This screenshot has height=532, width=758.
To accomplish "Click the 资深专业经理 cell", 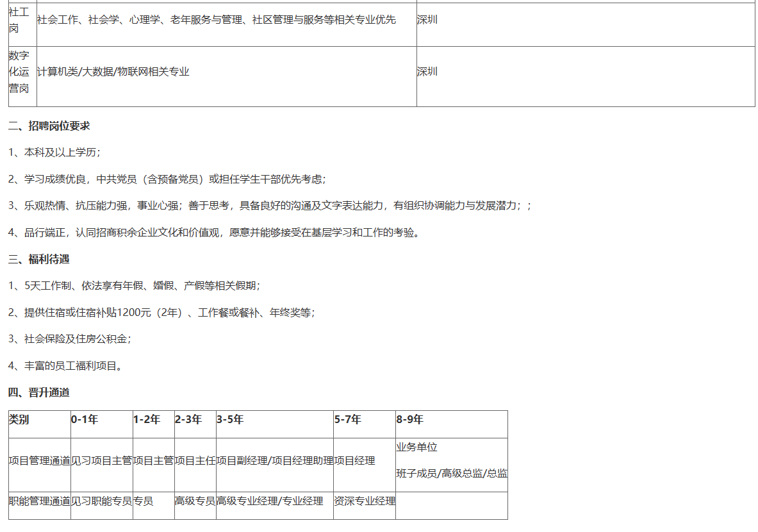I will pyautogui.click(x=365, y=501).
